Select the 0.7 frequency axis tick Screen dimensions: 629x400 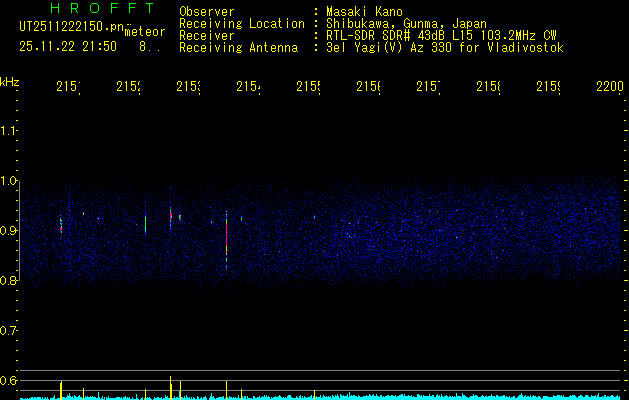click(x=9, y=330)
